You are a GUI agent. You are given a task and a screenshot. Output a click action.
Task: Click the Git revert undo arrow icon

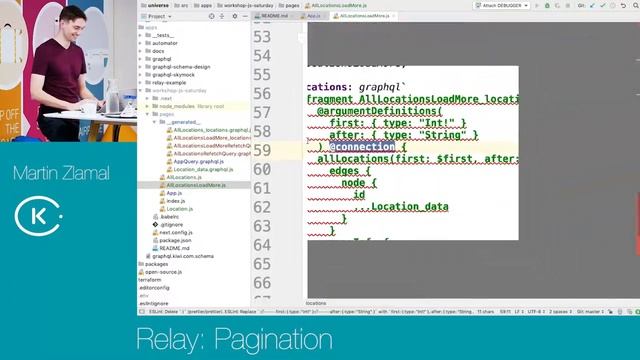click(623, 6)
